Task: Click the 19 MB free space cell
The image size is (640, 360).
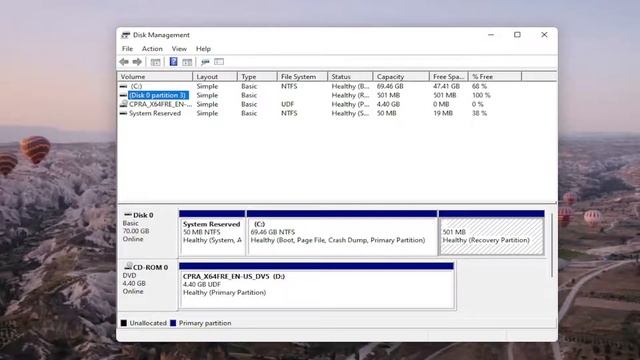Action: coord(443,113)
